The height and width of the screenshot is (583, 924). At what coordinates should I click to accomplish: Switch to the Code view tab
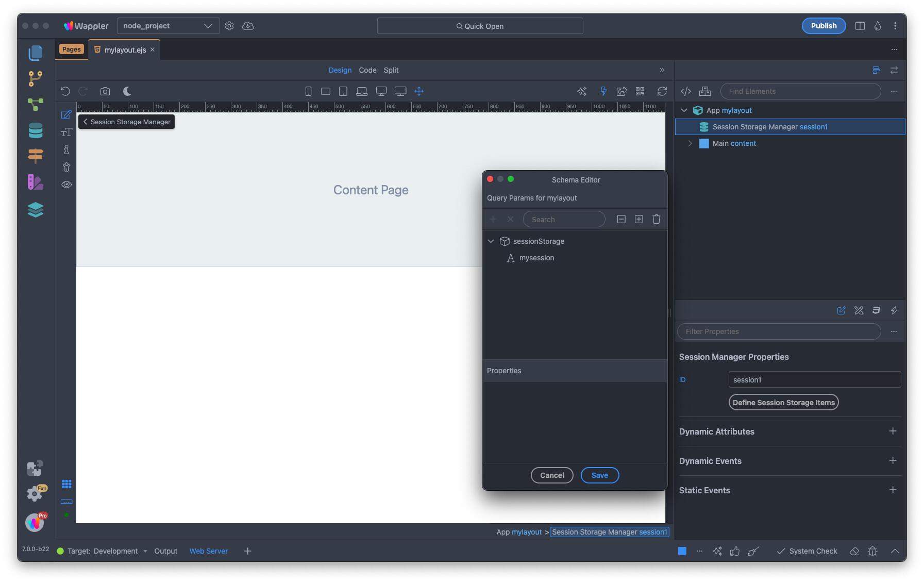tap(367, 70)
